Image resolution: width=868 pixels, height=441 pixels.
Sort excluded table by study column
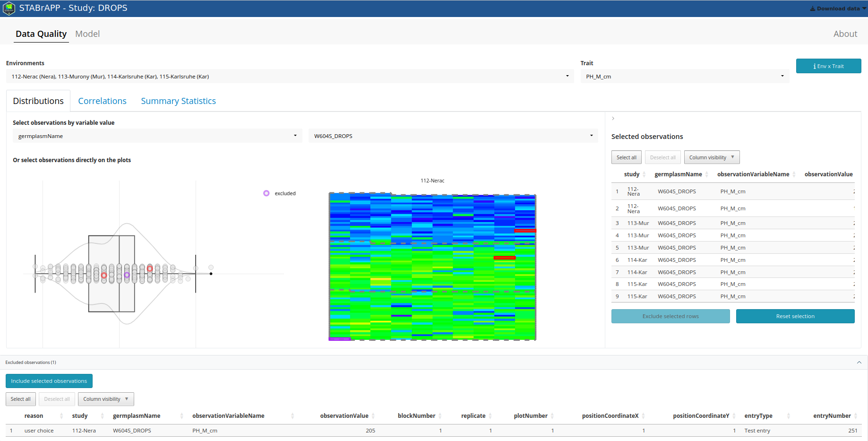pos(88,416)
